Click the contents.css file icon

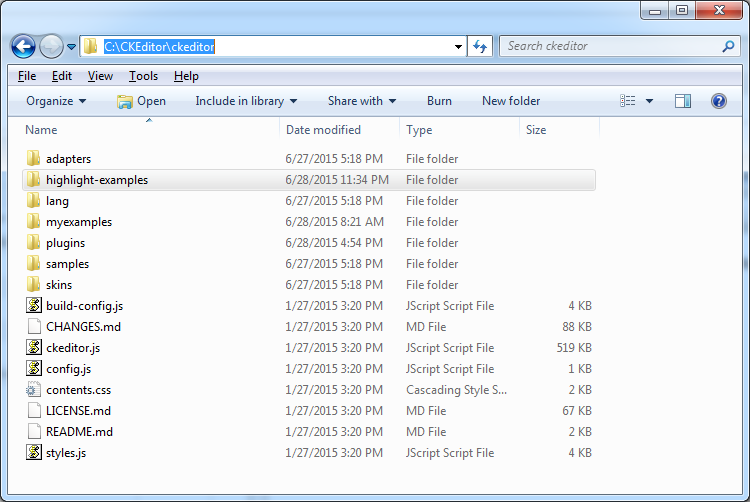(33, 390)
